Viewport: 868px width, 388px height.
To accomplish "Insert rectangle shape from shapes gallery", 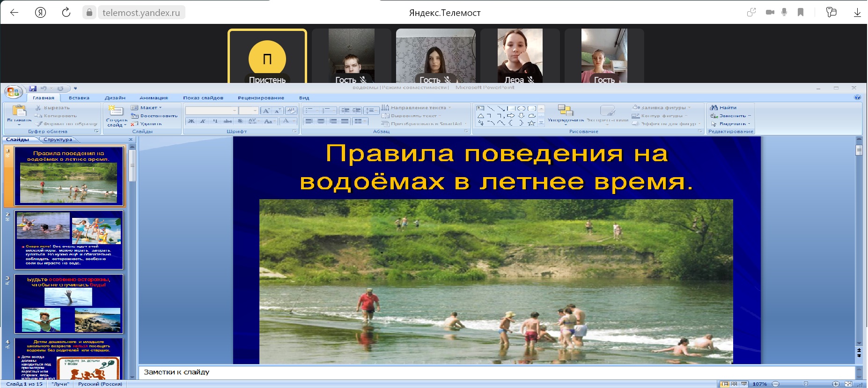I will (x=511, y=108).
